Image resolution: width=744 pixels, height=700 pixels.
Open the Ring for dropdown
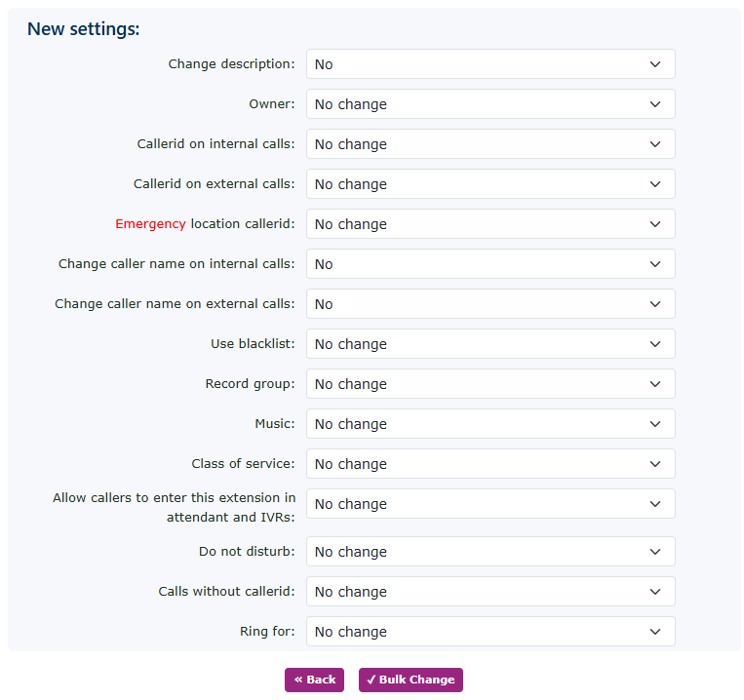click(489, 632)
